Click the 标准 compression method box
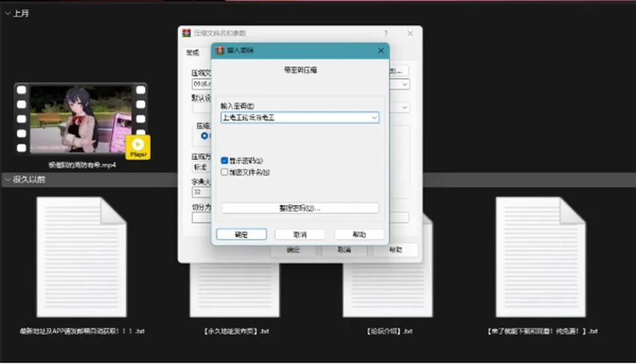 [x=201, y=167]
